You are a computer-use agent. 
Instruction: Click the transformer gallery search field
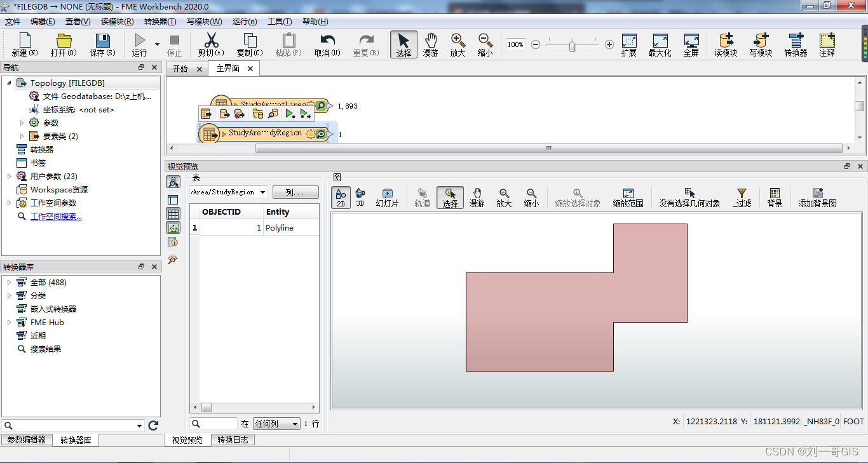[72, 426]
